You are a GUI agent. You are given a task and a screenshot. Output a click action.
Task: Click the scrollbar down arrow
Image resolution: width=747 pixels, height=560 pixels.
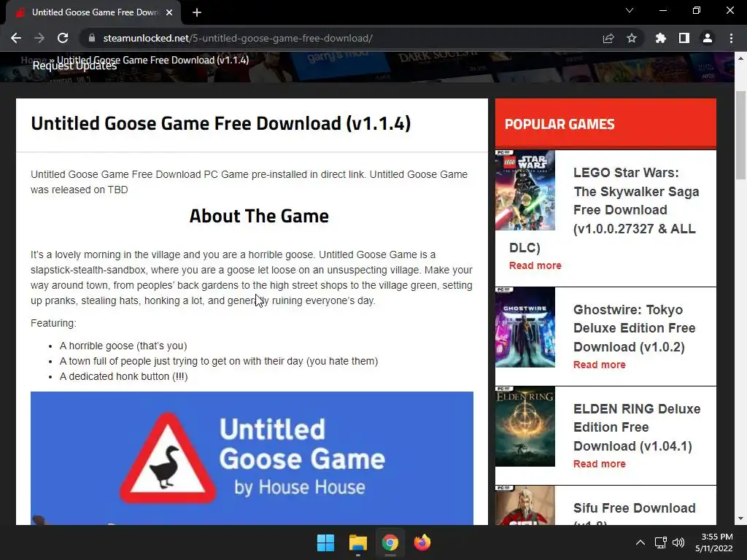click(740, 518)
